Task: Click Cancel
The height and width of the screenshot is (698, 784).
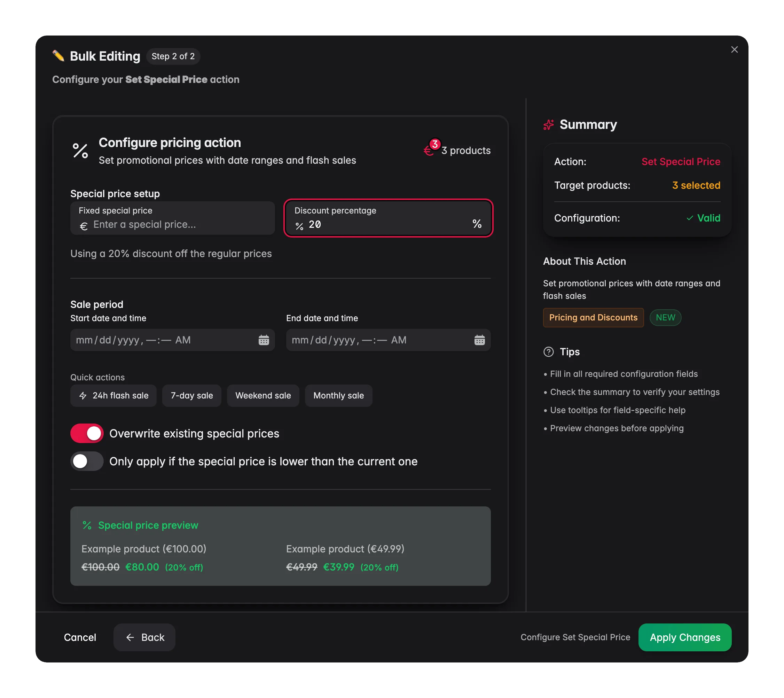Action: click(80, 637)
